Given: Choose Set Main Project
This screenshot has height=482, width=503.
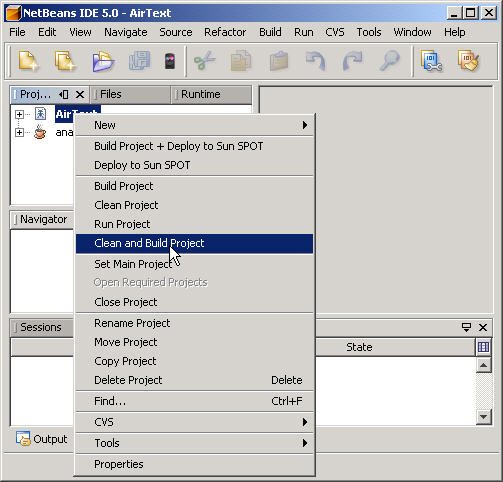Looking at the screenshot, I should point(195,264).
